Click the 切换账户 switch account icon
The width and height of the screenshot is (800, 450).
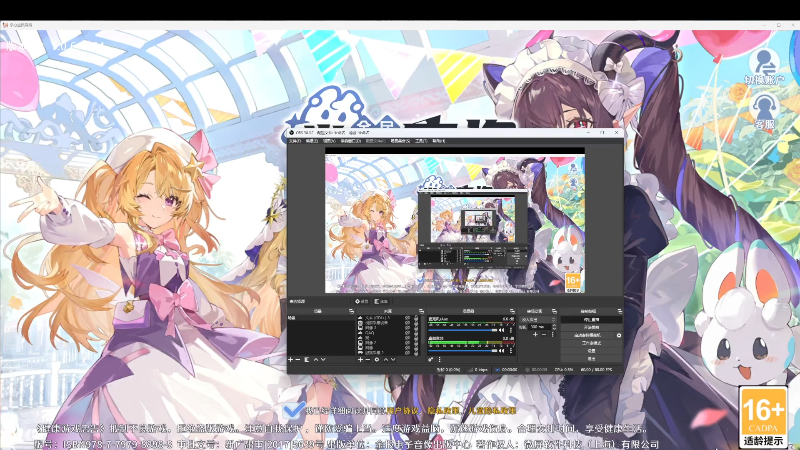[765, 67]
